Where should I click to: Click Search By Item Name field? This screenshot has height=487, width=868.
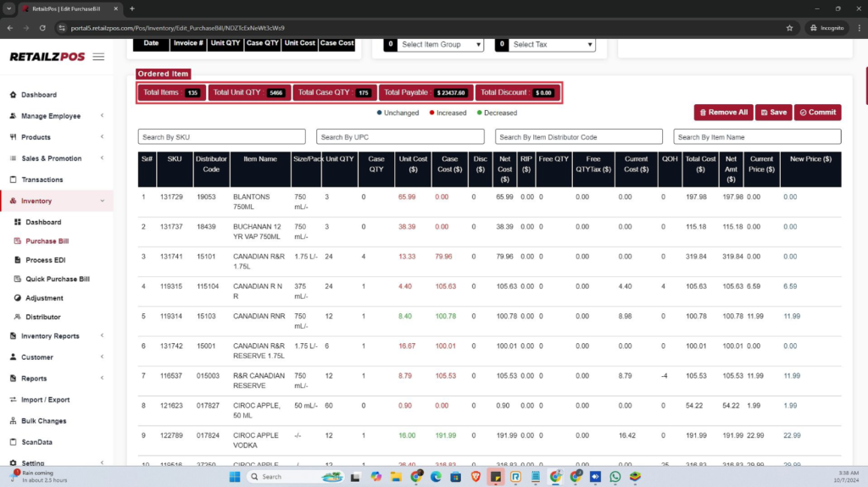757,136
